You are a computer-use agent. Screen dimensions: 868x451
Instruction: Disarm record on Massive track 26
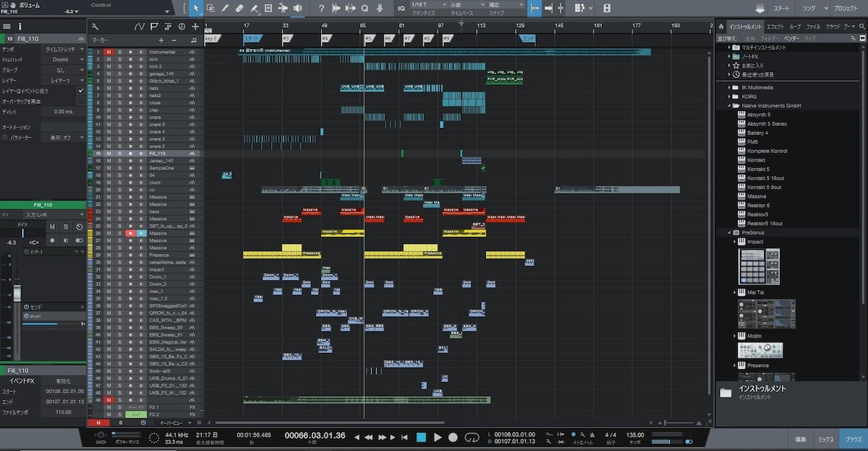[x=129, y=233]
